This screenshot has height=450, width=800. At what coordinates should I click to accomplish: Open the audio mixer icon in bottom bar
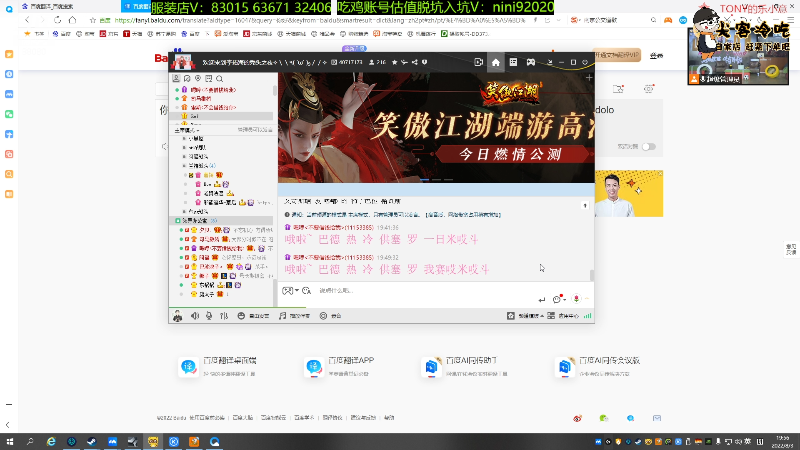pos(224,316)
